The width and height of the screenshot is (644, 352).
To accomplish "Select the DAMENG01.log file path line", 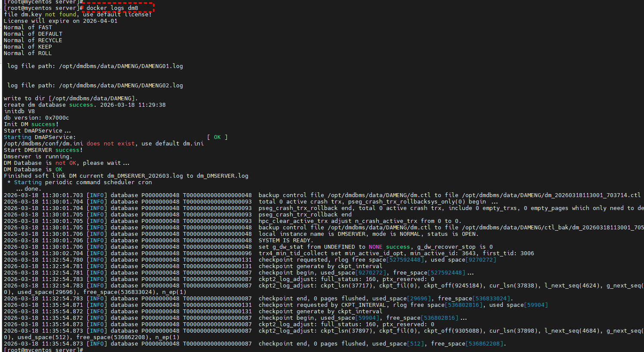I will (95, 66).
